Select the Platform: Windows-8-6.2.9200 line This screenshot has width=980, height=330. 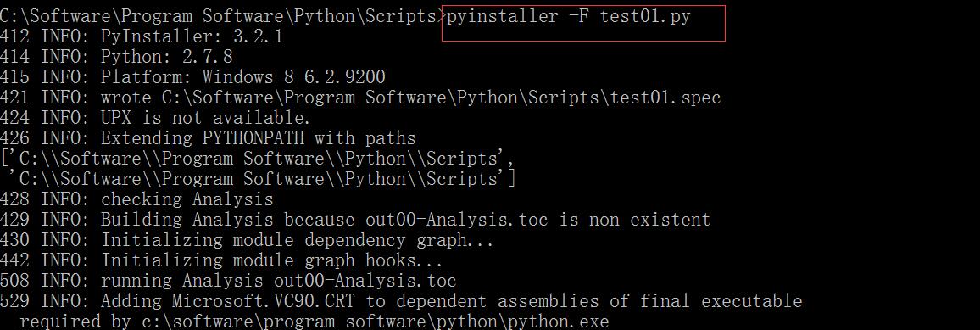[x=192, y=77]
